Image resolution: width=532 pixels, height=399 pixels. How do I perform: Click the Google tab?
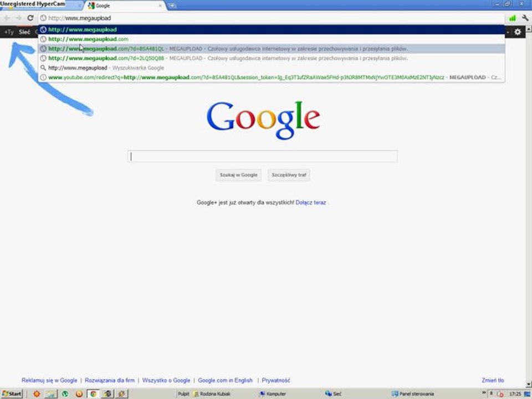click(125, 6)
